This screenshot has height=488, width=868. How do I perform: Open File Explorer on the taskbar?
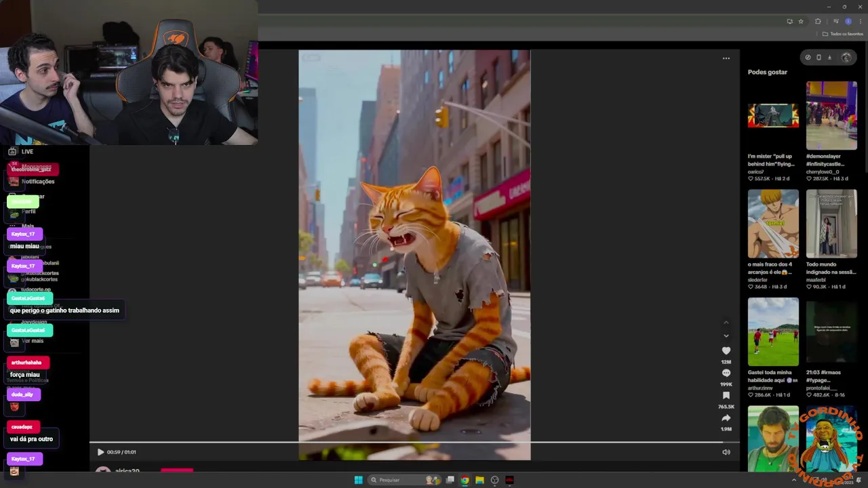tap(479, 480)
